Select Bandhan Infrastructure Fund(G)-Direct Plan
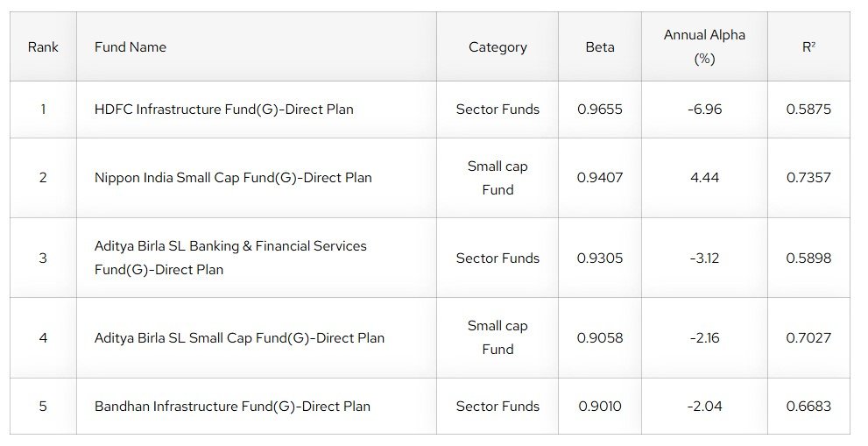868x446 pixels. pos(232,407)
